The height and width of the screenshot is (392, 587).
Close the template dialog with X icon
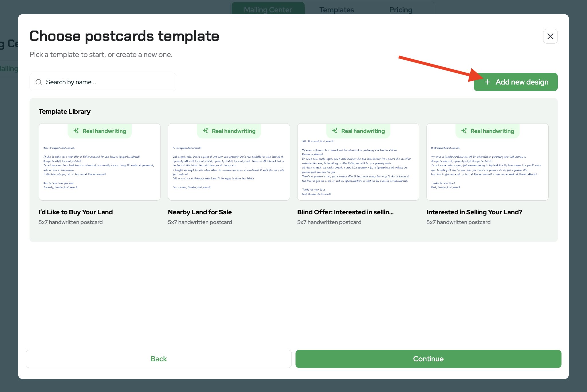pos(550,36)
